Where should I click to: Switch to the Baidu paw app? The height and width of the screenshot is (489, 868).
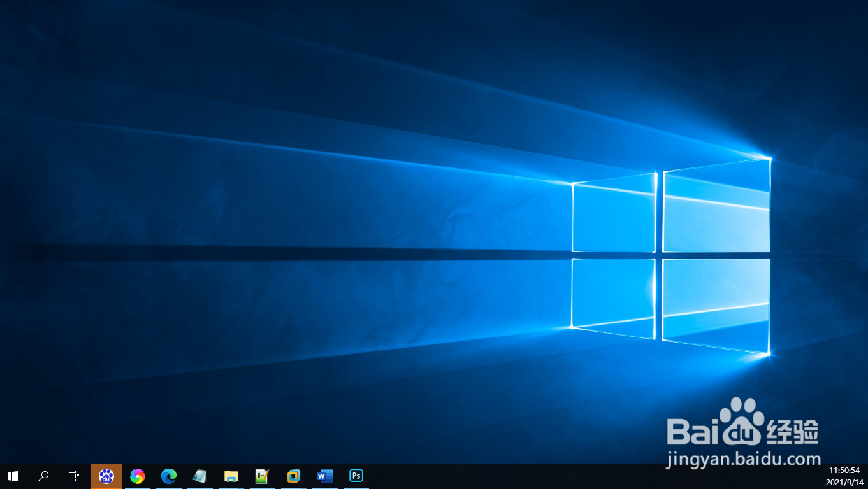pos(106,476)
